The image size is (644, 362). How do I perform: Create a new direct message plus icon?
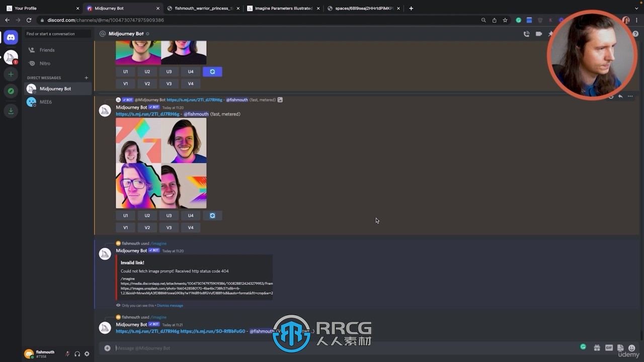click(x=87, y=78)
